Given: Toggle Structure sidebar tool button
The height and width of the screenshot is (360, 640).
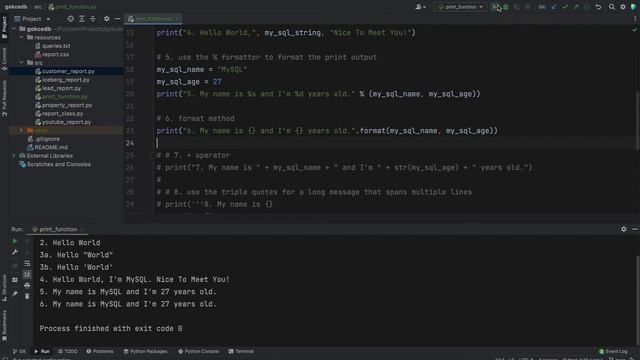Looking at the screenshot, I should point(4,288).
